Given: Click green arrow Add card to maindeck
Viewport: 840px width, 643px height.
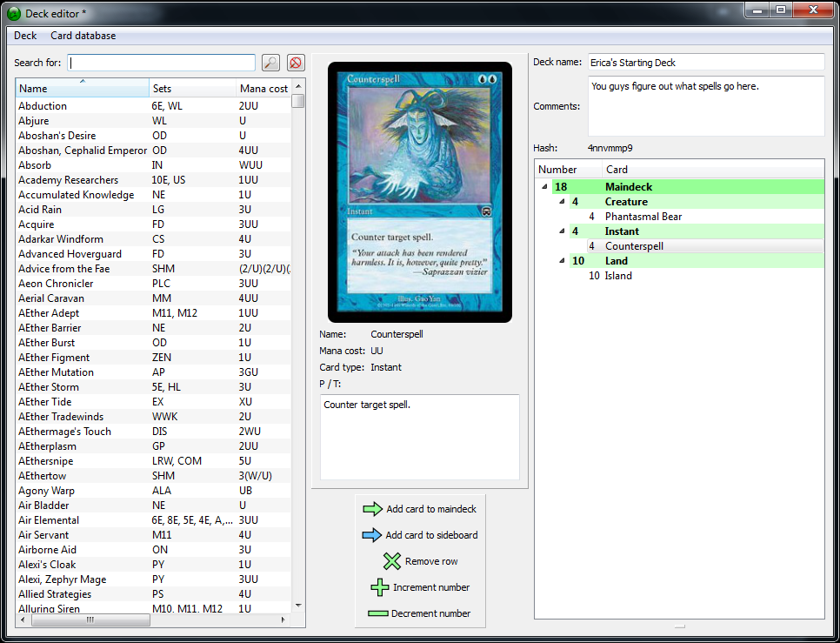Looking at the screenshot, I should click(372, 509).
